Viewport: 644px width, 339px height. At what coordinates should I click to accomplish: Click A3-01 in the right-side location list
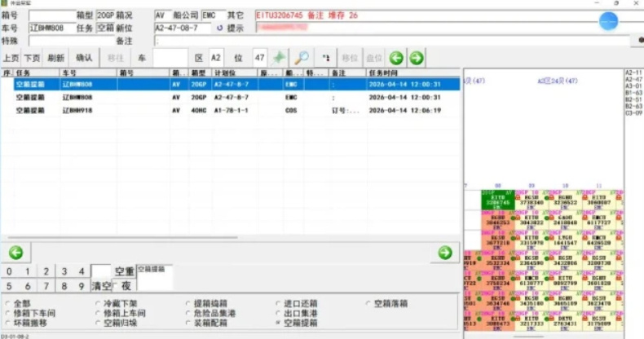click(x=633, y=86)
